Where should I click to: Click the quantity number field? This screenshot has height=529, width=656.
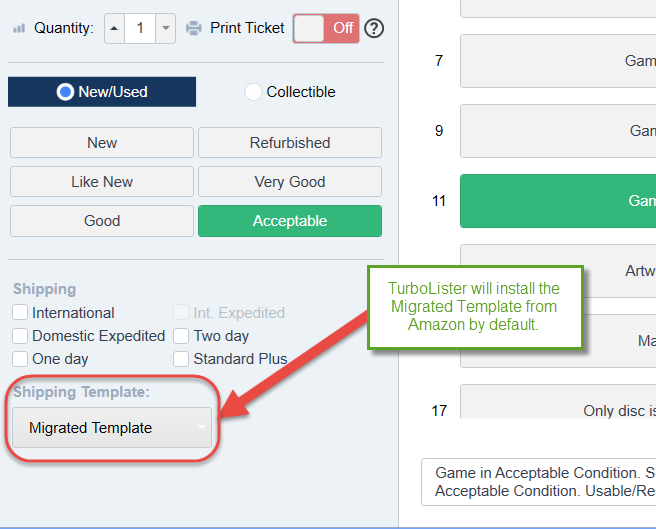pyautogui.click(x=140, y=28)
